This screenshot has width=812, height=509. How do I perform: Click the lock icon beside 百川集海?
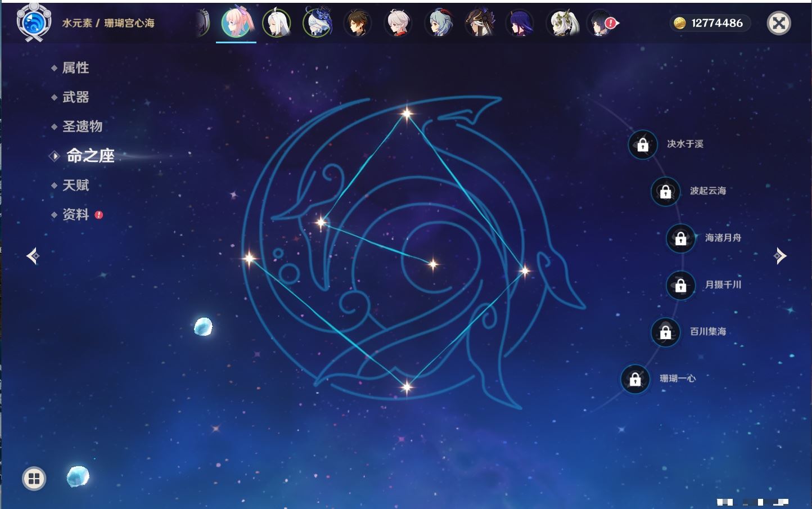tap(665, 332)
